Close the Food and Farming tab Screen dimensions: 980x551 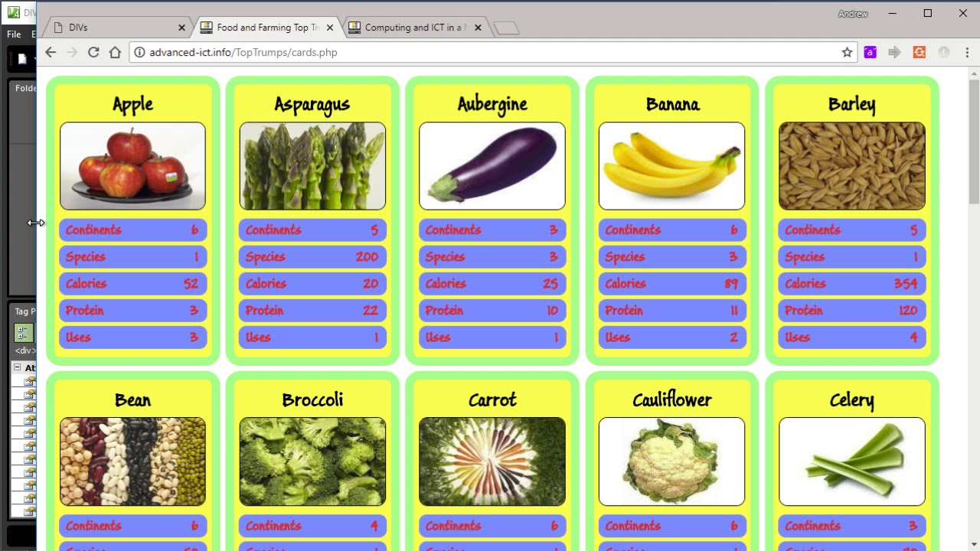(x=330, y=28)
